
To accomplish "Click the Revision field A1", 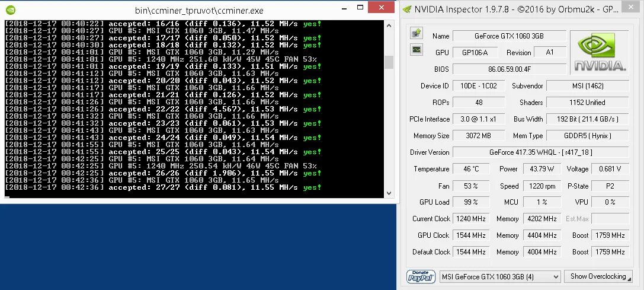I will pos(550,53).
